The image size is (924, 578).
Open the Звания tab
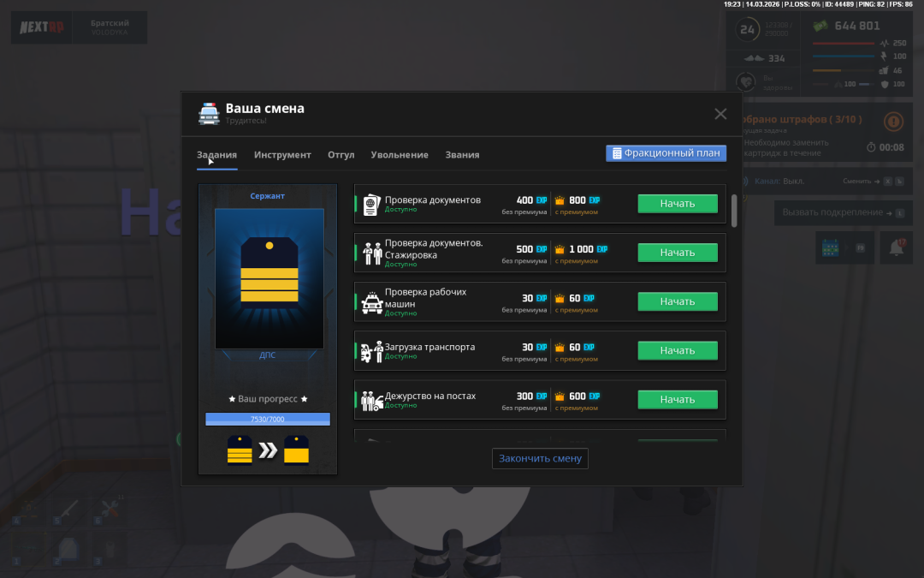click(462, 155)
